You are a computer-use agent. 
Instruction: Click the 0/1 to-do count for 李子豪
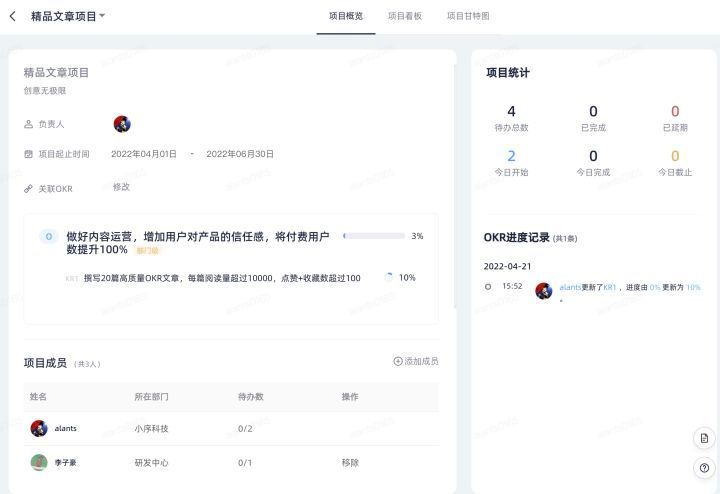245,462
